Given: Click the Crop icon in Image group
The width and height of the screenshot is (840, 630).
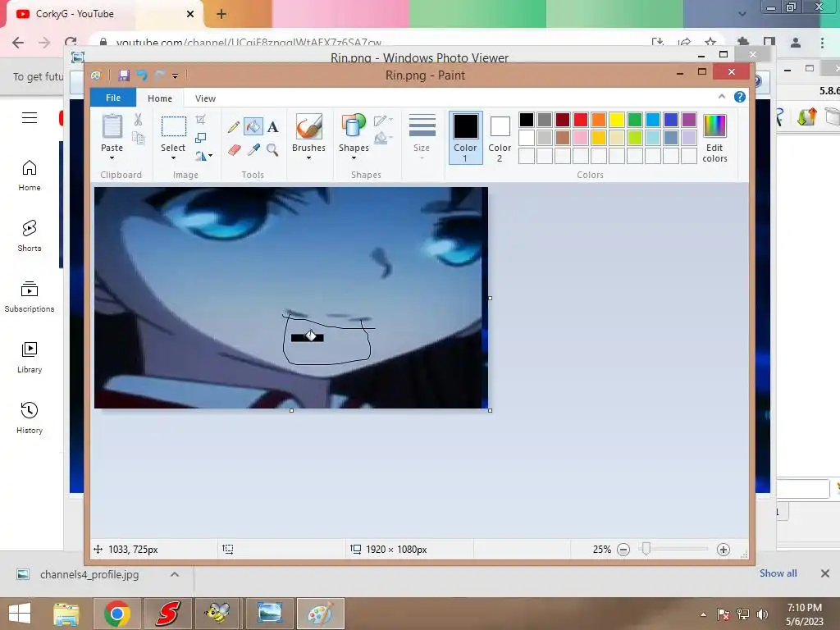Looking at the screenshot, I should [x=200, y=120].
